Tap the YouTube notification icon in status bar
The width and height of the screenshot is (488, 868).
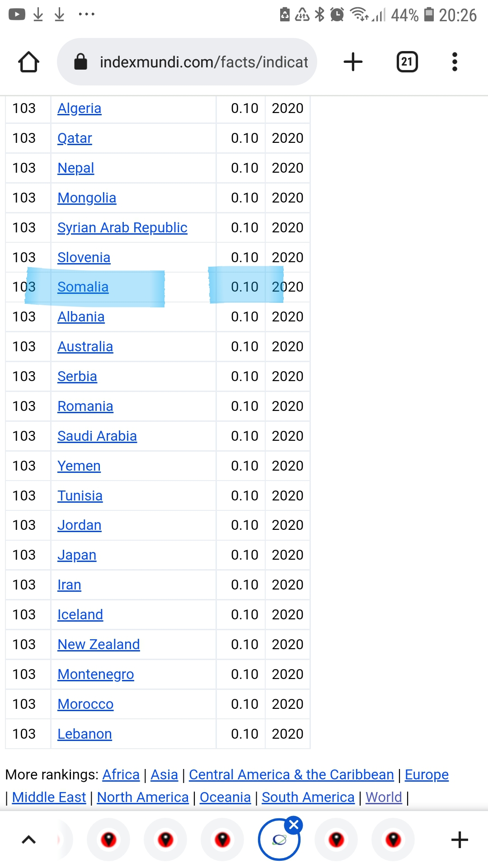(x=17, y=14)
